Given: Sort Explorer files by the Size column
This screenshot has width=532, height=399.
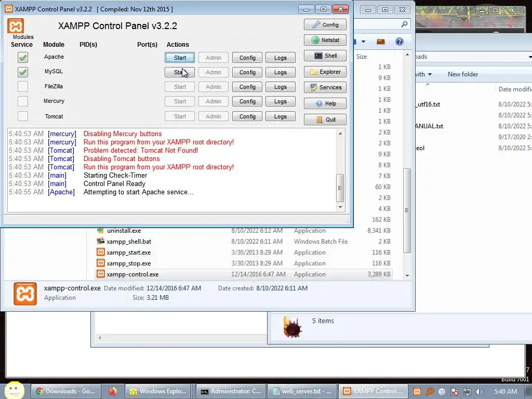Looking at the screenshot, I should click(362, 56).
